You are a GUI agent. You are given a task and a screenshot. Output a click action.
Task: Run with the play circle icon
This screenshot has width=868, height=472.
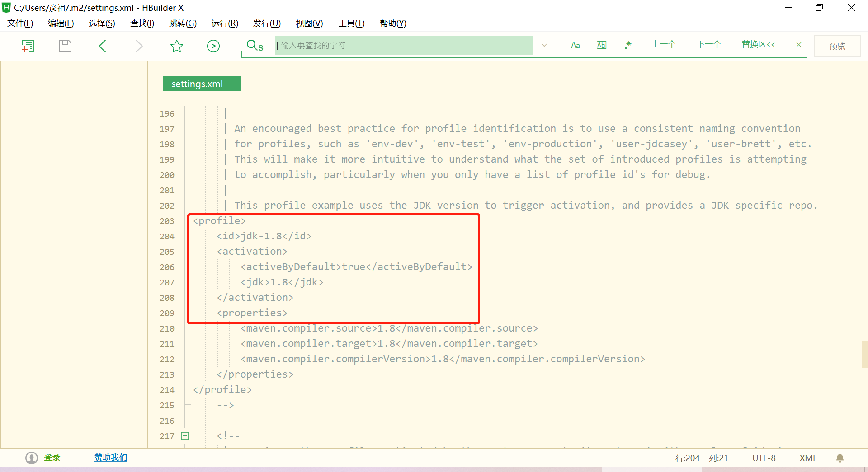tap(213, 46)
